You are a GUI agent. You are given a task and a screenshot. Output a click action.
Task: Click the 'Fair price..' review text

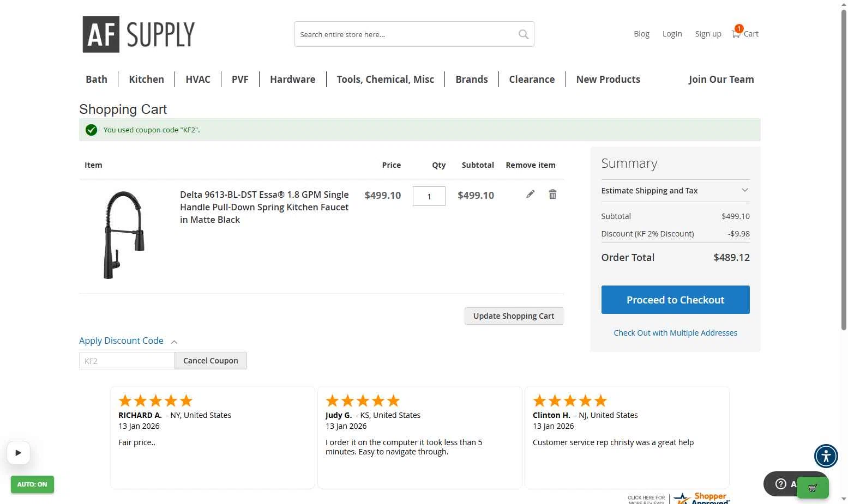tap(137, 442)
